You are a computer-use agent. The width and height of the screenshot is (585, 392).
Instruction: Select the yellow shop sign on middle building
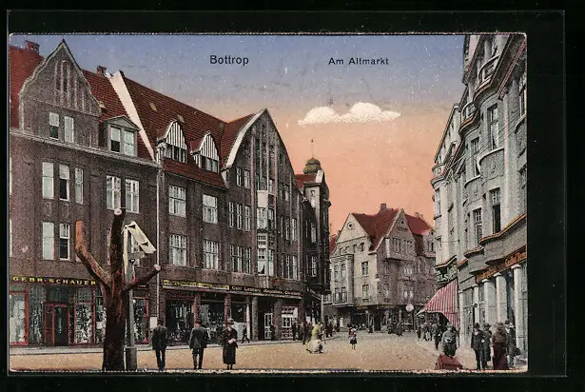pos(195,284)
